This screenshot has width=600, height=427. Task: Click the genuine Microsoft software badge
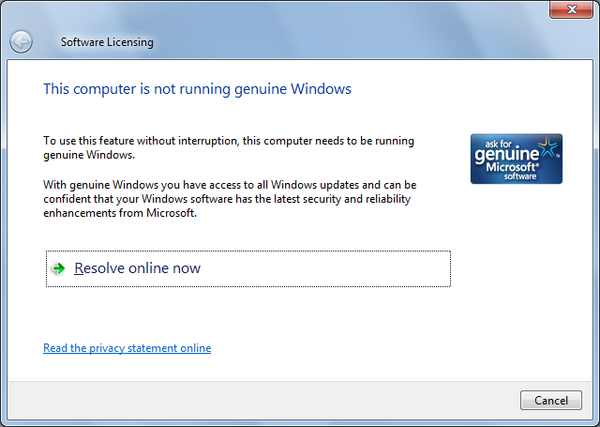tap(516, 159)
